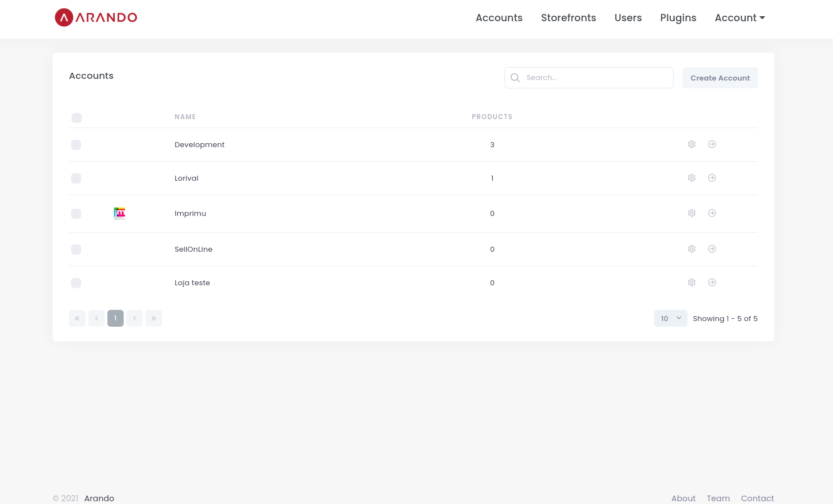The width and height of the screenshot is (833, 504).
Task: Click the Imprimu account logo thumbnail
Action: coord(120,213)
